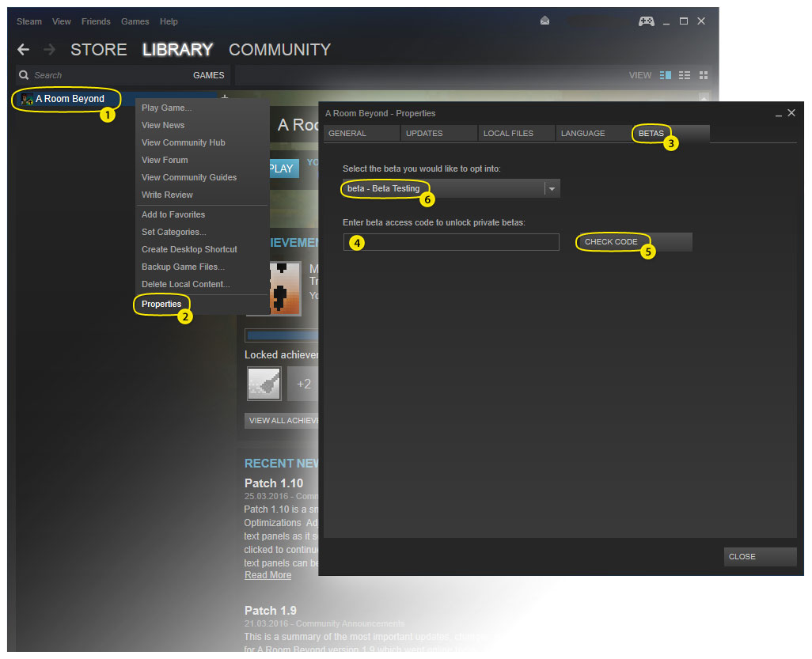Open the GAMES filter dropdown
Image resolution: width=812 pixels, height=659 pixels.
[208, 75]
